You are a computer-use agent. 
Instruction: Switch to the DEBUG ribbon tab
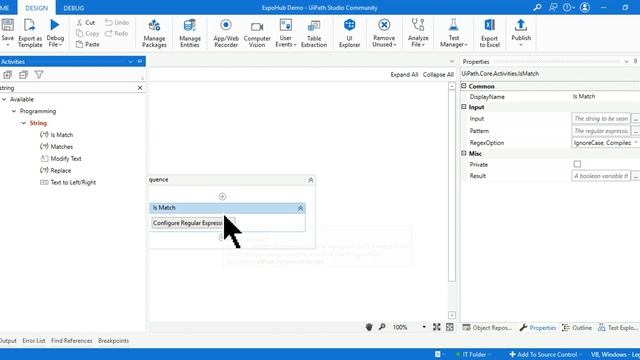74,8
